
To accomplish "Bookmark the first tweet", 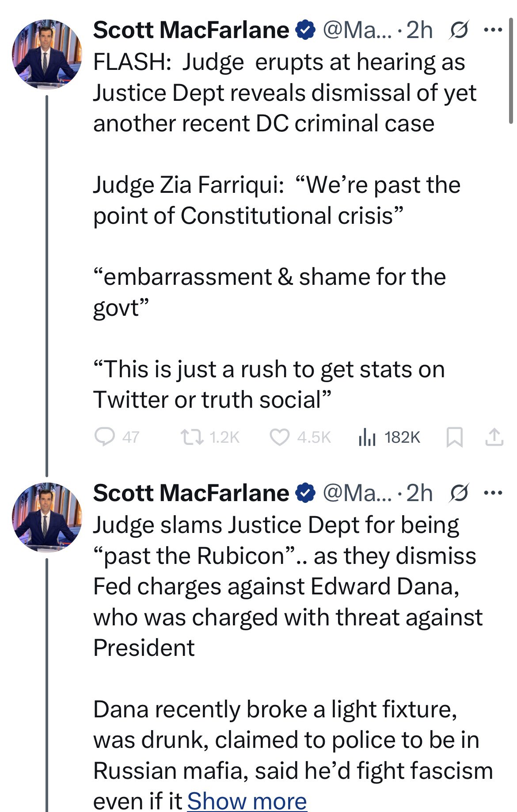I will (x=455, y=437).
